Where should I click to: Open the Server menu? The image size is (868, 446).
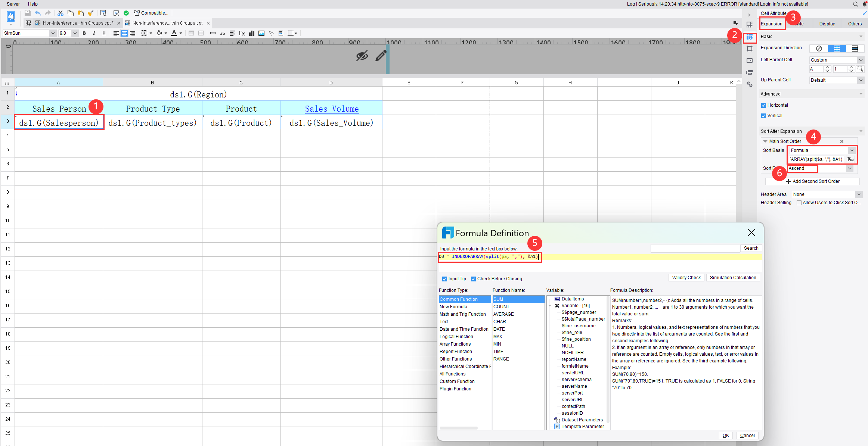[x=13, y=4]
